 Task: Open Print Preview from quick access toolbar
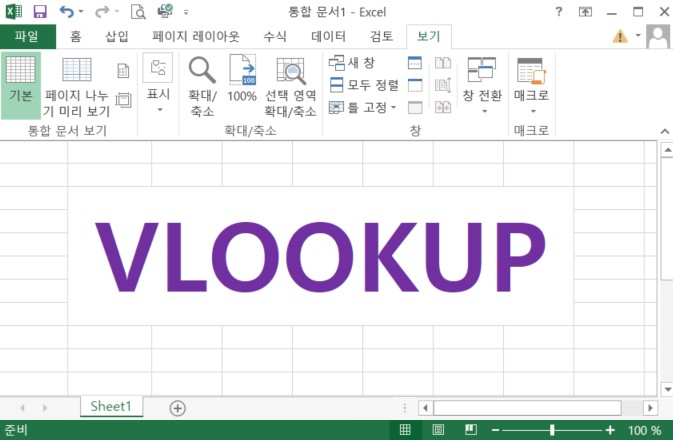point(138,12)
